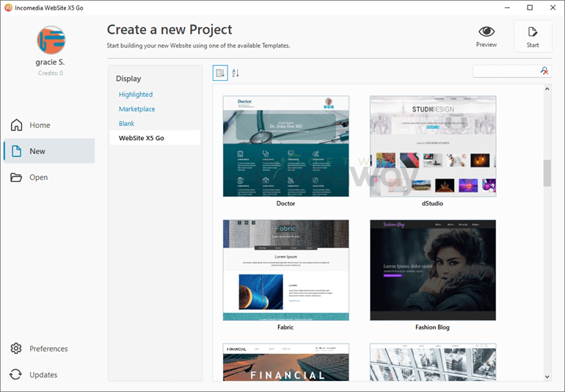Select the Fashion Blog template thumbnail
This screenshot has height=392, width=565.
[433, 270]
